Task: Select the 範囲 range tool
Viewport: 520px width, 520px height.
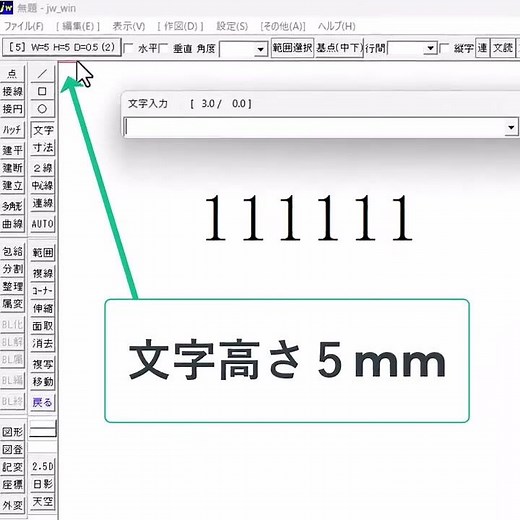Action: (x=43, y=253)
